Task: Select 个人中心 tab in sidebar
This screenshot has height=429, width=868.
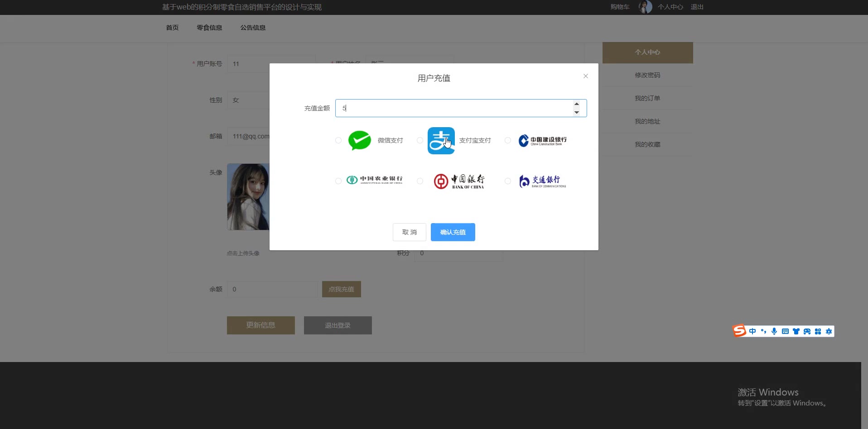Action: [648, 52]
